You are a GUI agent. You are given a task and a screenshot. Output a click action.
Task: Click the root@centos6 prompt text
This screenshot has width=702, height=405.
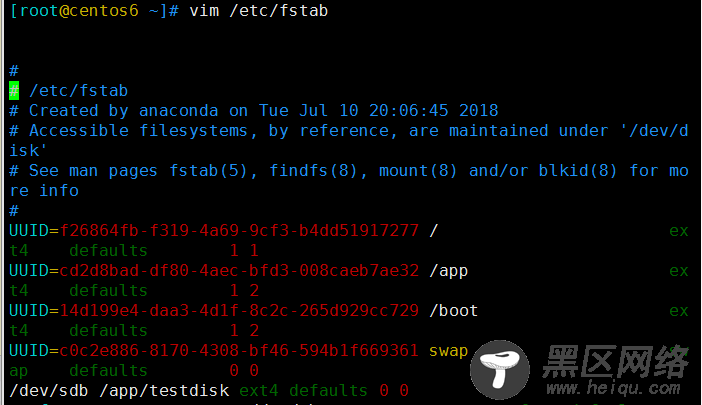[78, 11]
